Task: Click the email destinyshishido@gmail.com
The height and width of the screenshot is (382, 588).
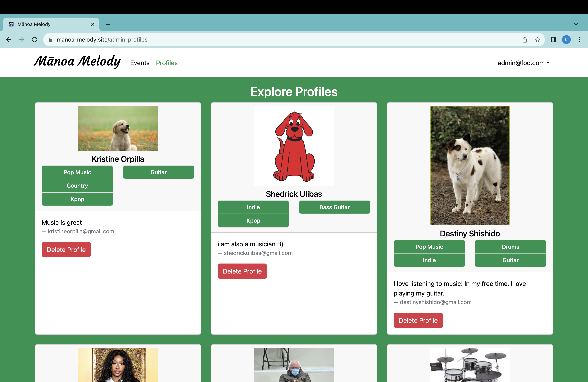Action: pyautogui.click(x=436, y=302)
